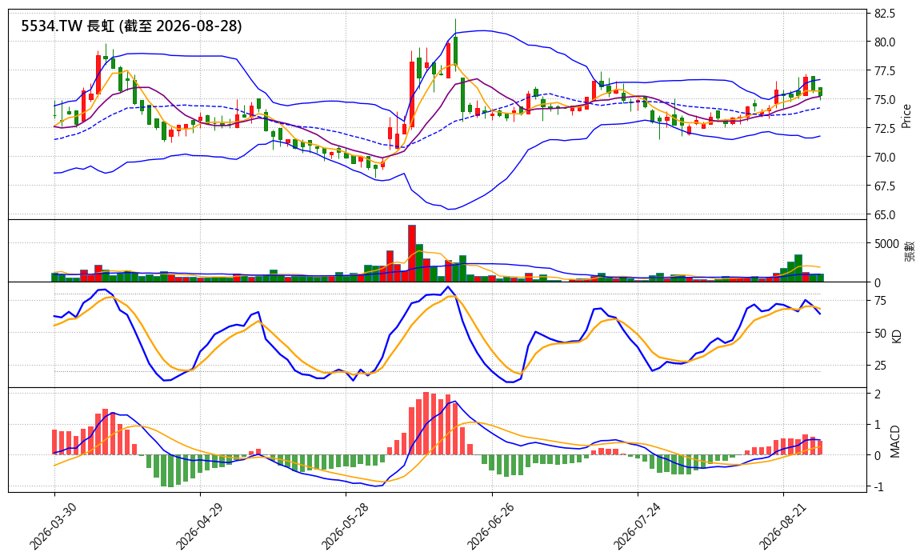Click the 77.5 price axis label
Screen dimensions: 924x560
coord(885,71)
